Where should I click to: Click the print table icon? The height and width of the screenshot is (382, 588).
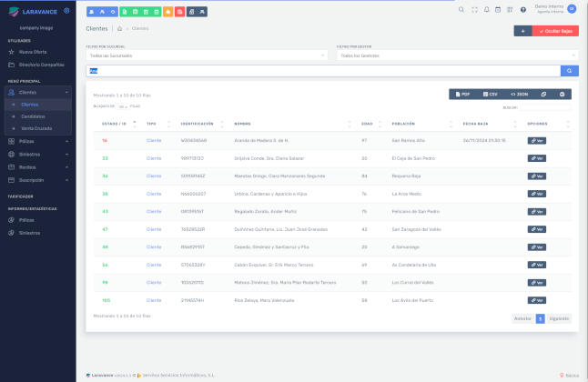(563, 94)
